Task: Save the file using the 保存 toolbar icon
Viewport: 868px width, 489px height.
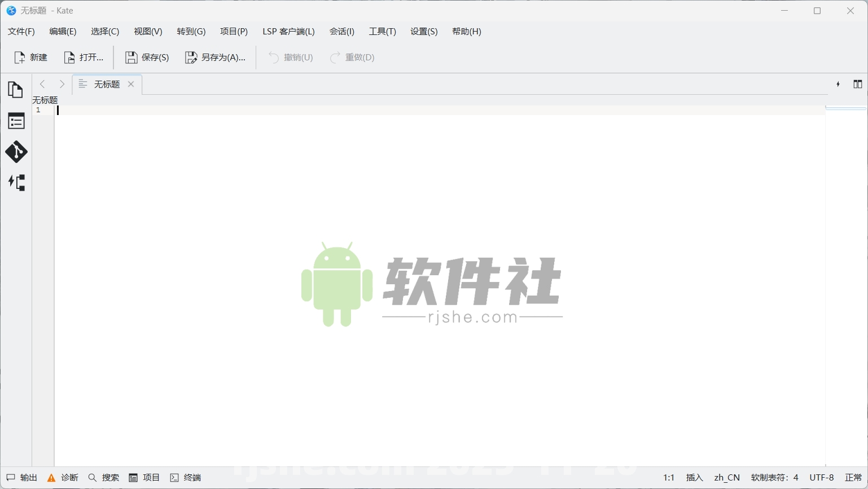Action: click(x=146, y=57)
